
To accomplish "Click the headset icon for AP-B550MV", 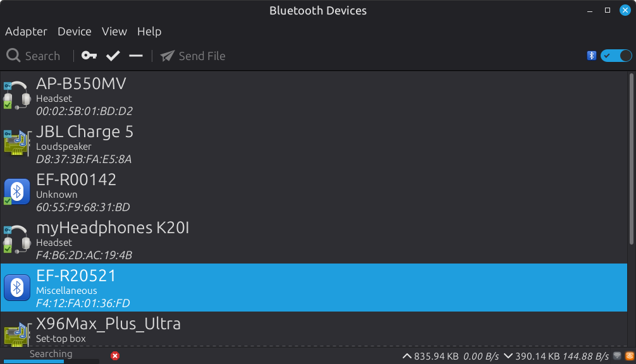I will [17, 95].
